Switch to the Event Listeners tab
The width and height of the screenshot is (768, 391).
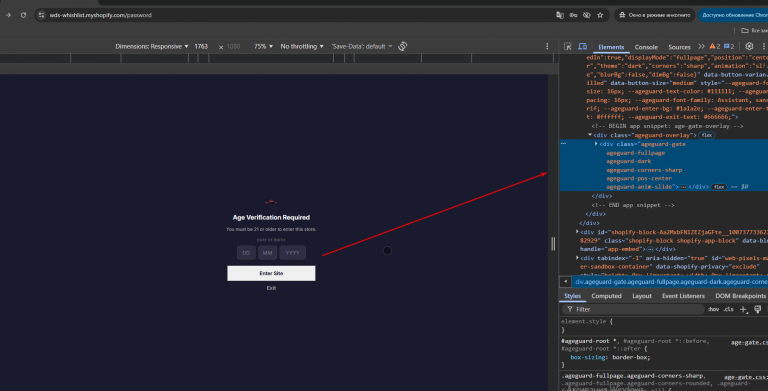point(683,296)
